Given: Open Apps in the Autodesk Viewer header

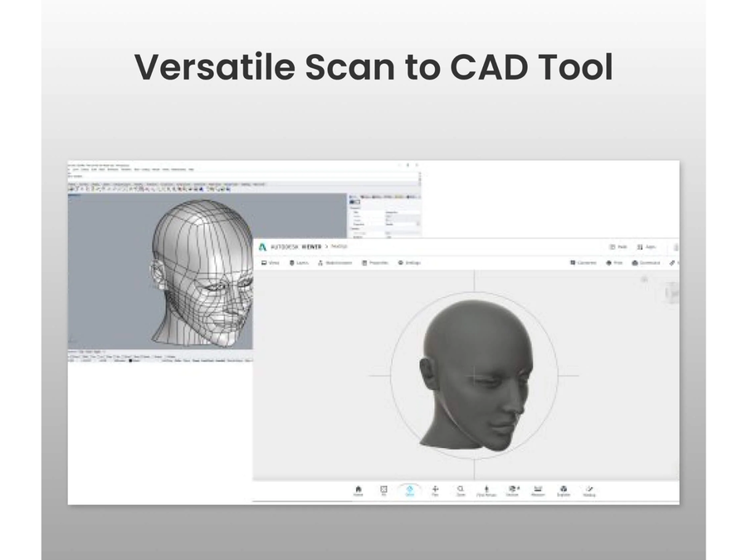Looking at the screenshot, I should tap(647, 247).
